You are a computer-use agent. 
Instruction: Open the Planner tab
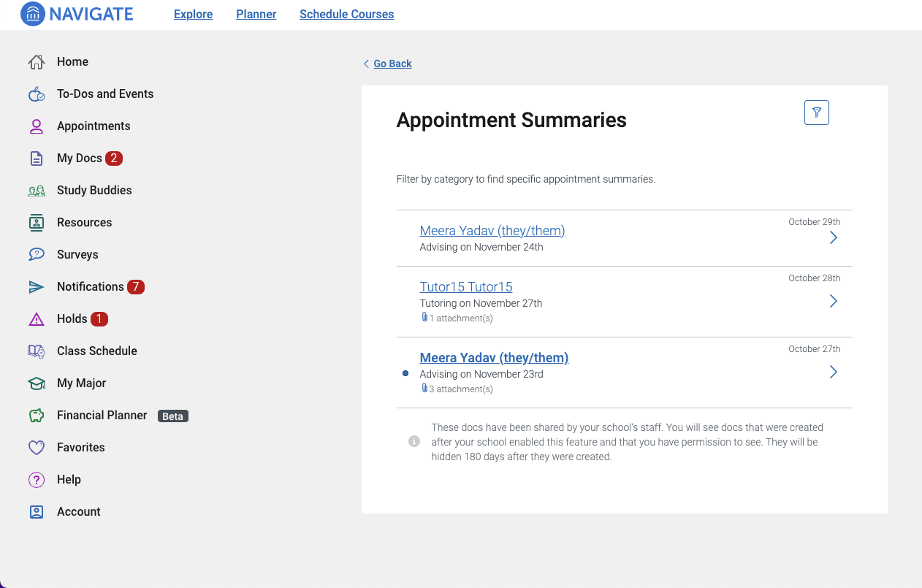[256, 14]
